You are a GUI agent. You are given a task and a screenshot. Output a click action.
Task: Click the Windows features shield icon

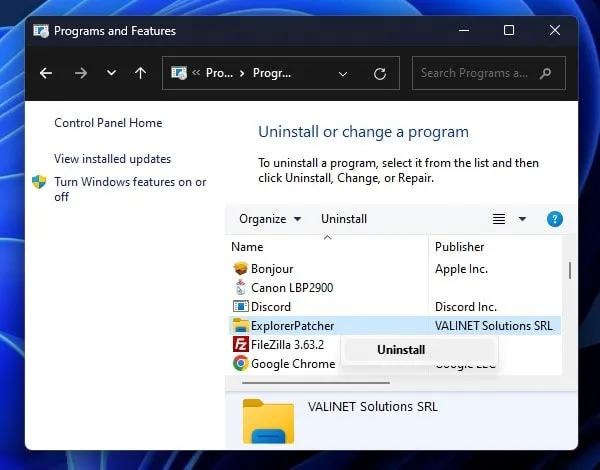(x=39, y=182)
